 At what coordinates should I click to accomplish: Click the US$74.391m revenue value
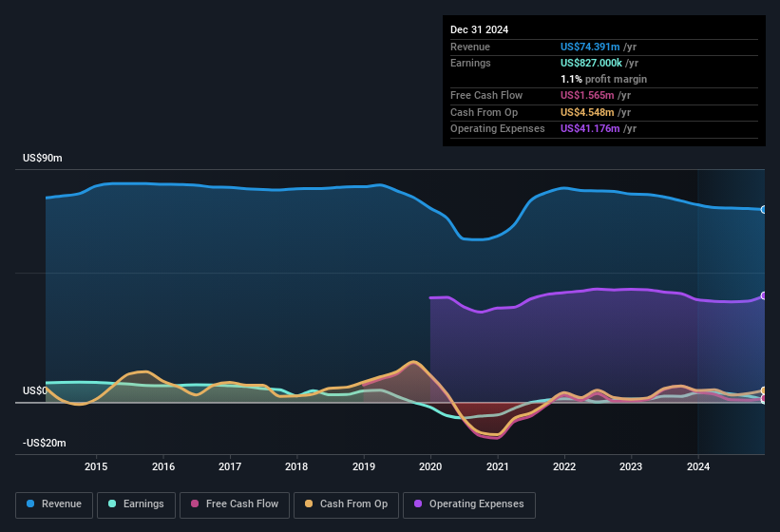click(590, 47)
